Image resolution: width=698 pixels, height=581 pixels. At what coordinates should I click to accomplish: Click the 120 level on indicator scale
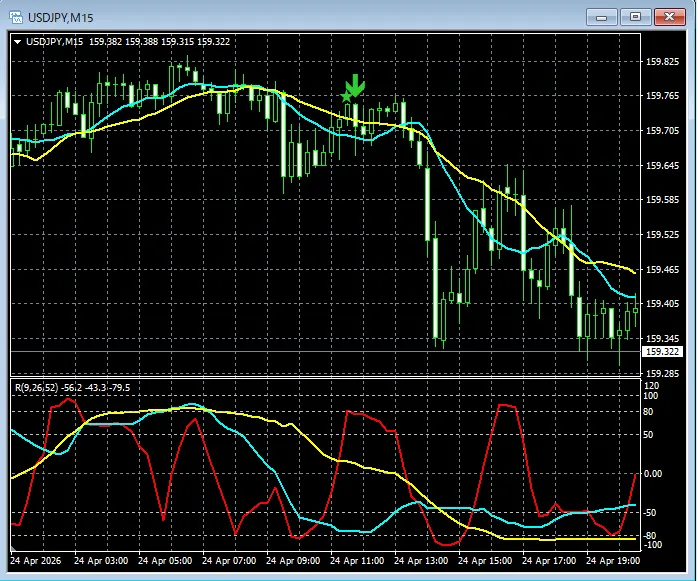(x=652, y=386)
